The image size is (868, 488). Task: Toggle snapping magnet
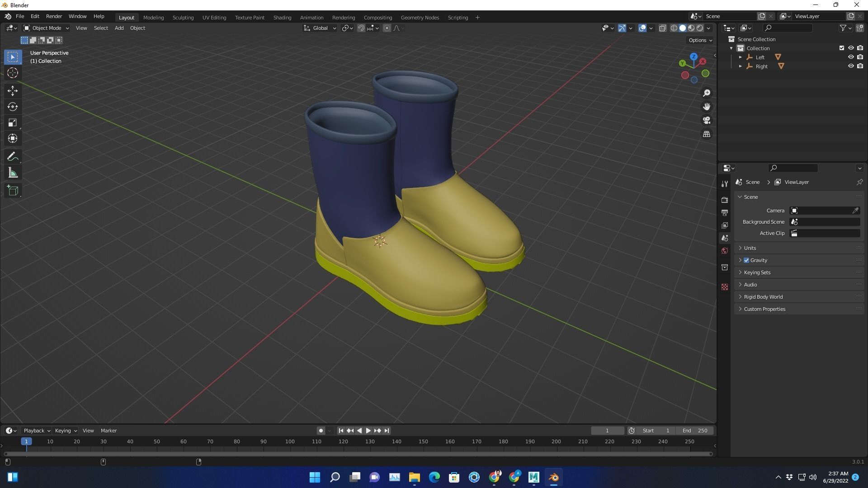coord(361,28)
